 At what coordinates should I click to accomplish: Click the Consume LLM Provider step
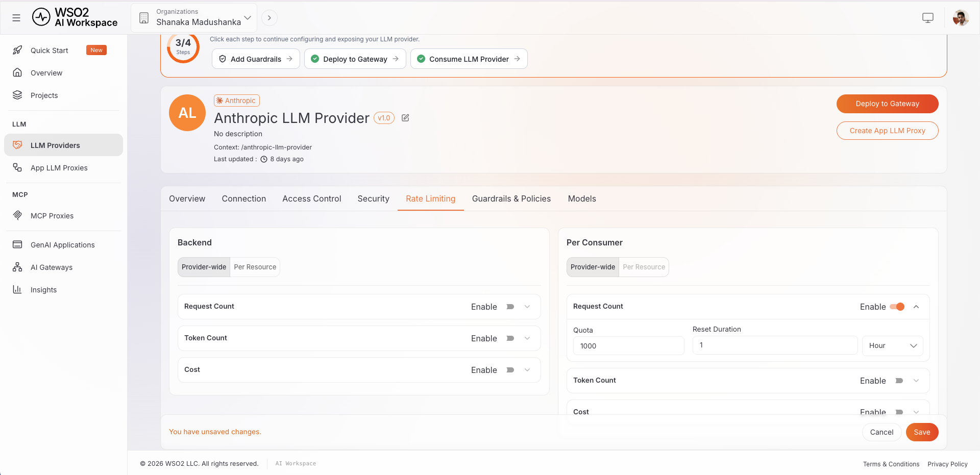pos(469,59)
